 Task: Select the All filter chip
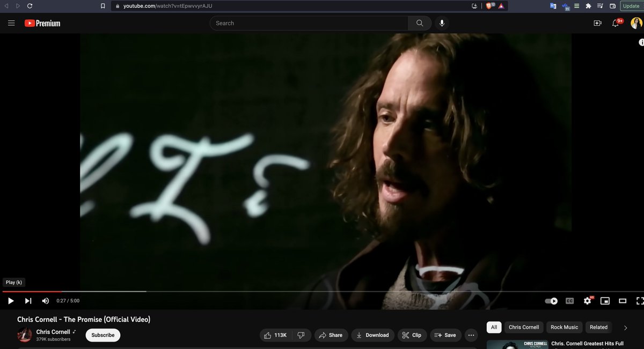pos(494,327)
